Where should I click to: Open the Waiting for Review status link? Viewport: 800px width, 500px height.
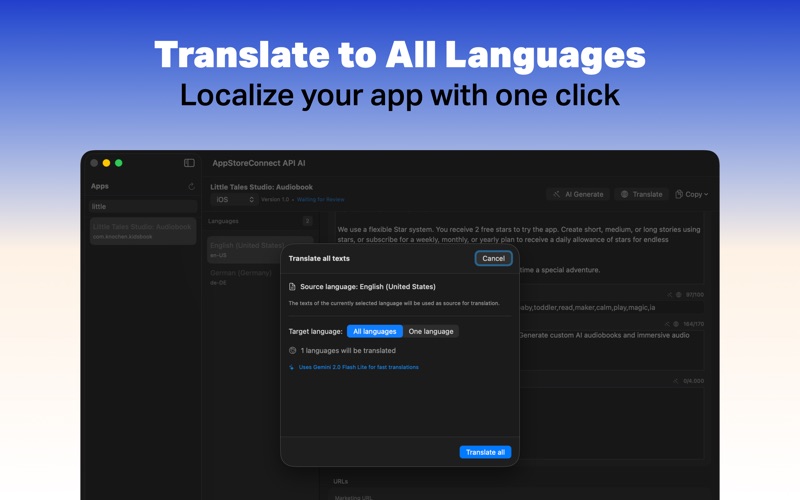click(320, 199)
